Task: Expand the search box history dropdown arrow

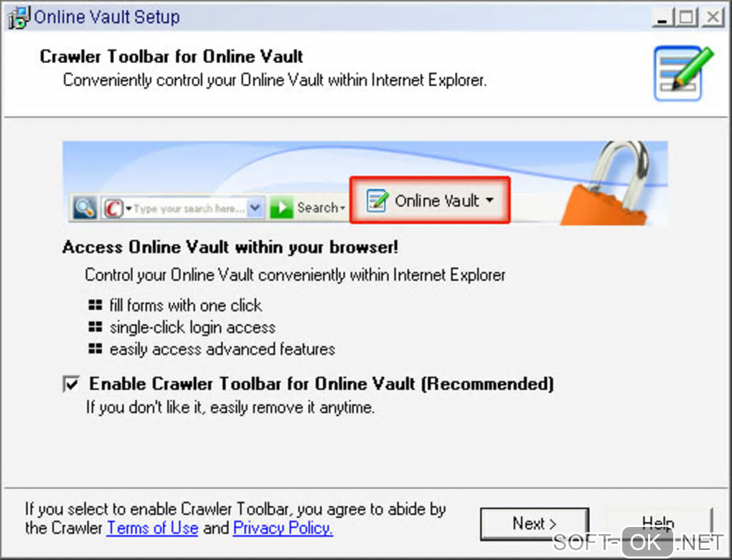Action: coord(255,207)
